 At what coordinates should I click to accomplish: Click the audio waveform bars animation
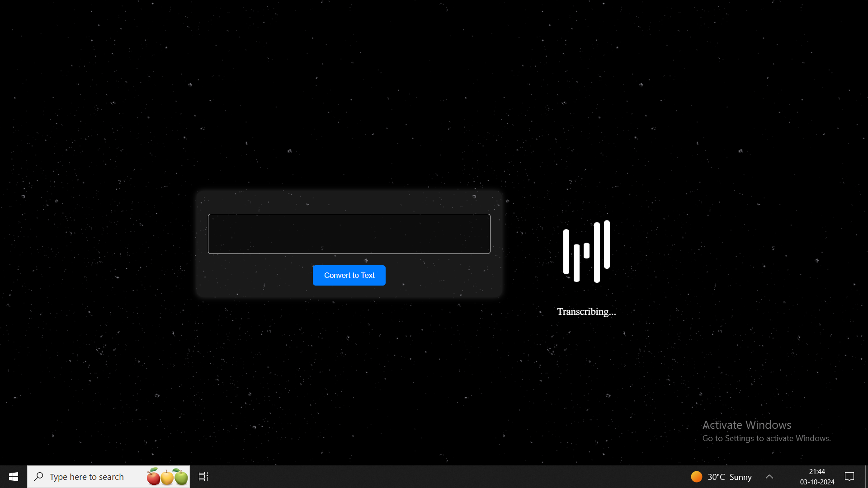pos(586,252)
